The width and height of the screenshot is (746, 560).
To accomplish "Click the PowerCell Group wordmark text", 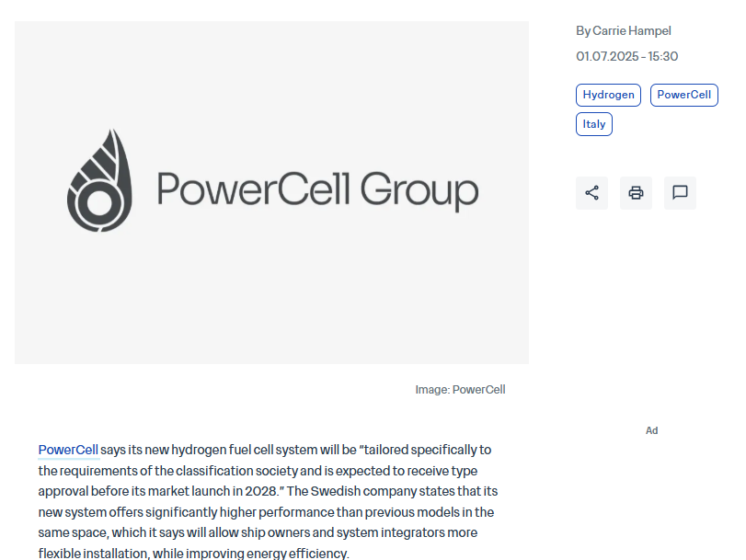I will point(317,190).
